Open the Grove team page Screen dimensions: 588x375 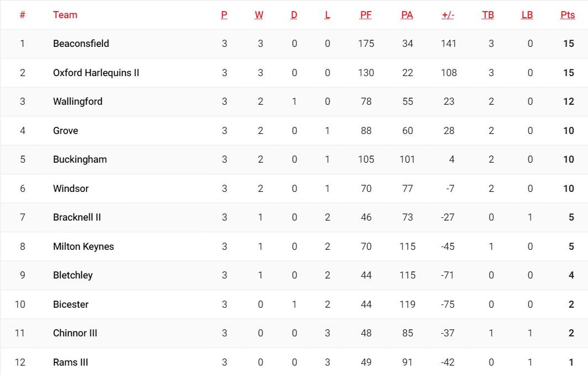coord(65,131)
